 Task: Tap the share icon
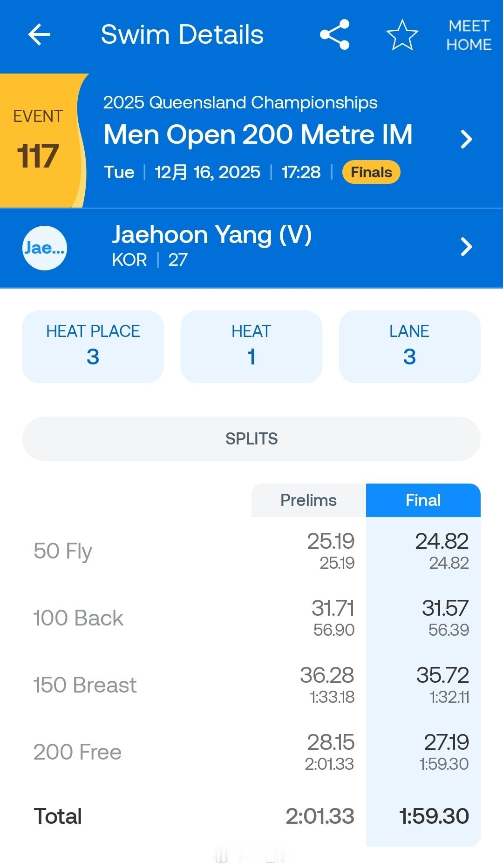[334, 34]
